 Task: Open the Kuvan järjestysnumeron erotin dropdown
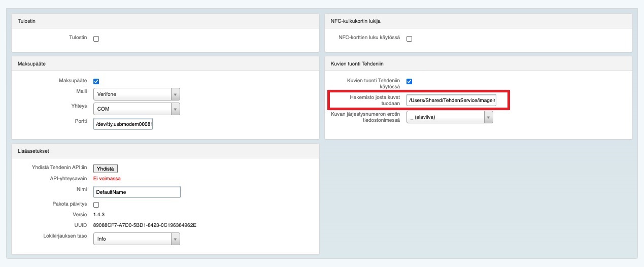(x=450, y=117)
